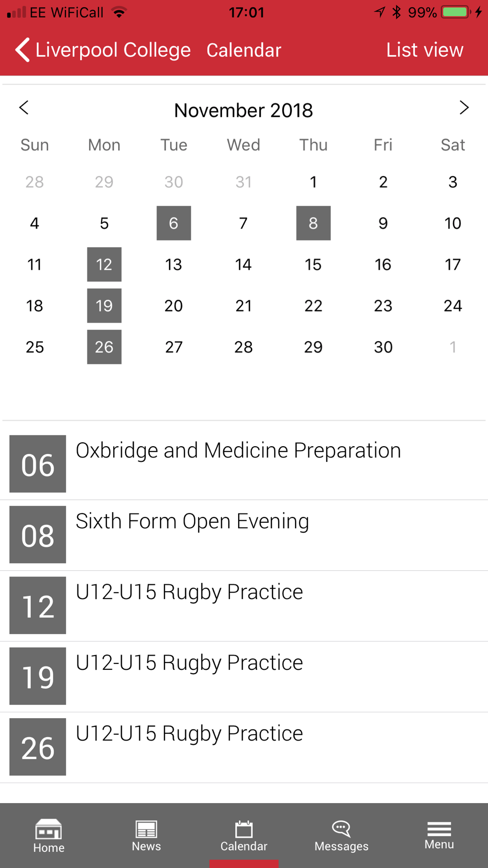Open the Home tab icon

(48, 829)
